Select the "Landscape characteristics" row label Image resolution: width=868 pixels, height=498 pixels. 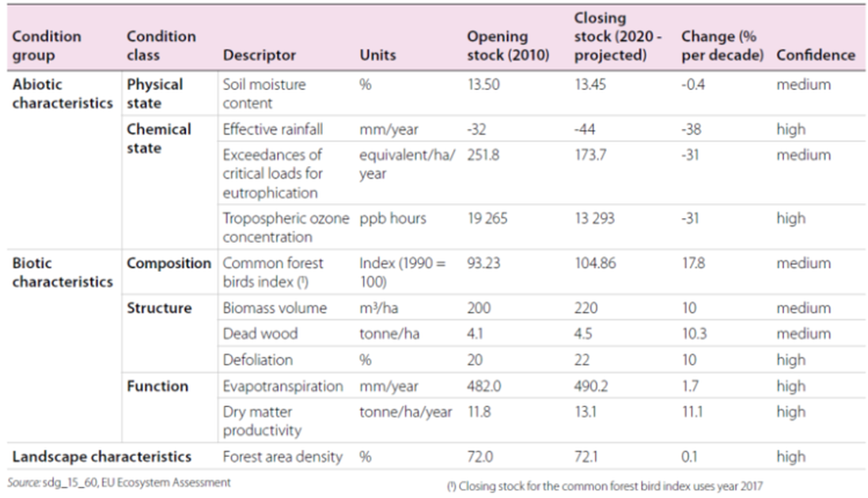[x=102, y=456]
